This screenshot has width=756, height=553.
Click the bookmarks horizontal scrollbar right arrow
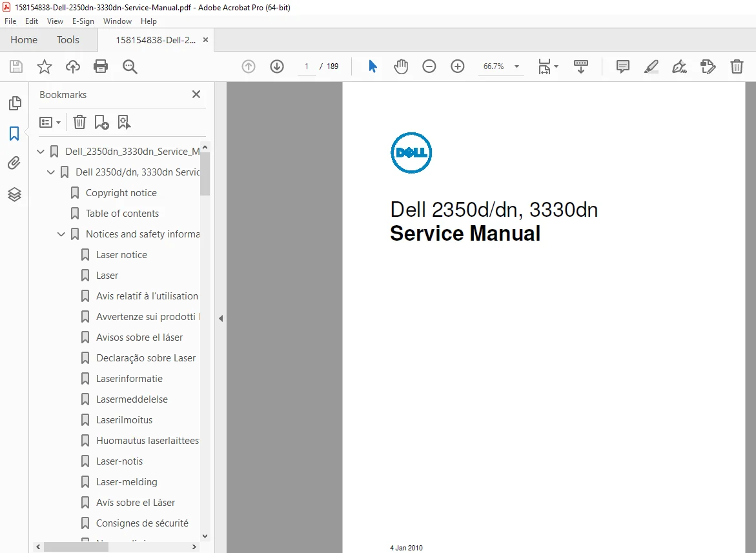(x=194, y=547)
